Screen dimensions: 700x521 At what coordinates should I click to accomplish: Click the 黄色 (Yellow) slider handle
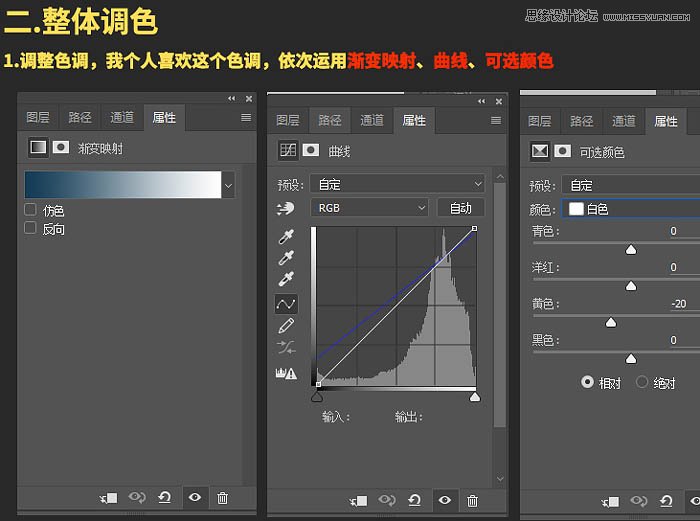(x=610, y=322)
